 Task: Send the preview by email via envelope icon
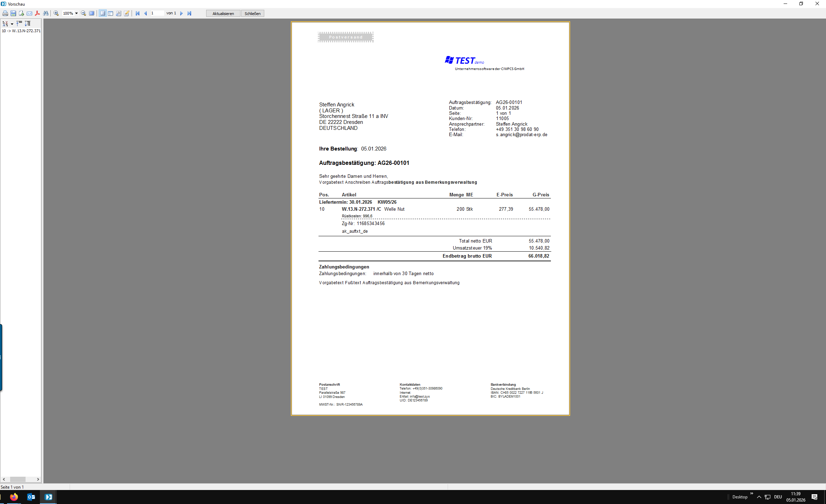coord(29,13)
